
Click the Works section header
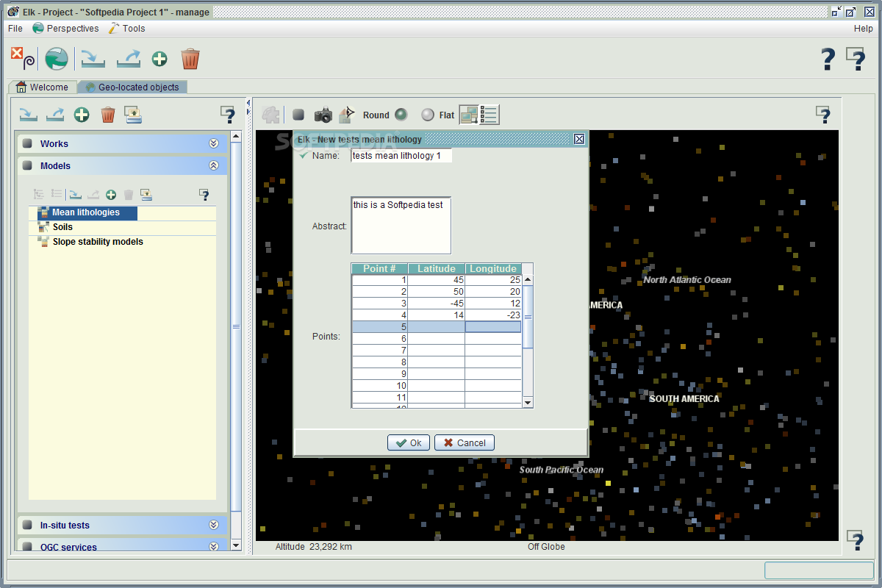[x=122, y=144]
